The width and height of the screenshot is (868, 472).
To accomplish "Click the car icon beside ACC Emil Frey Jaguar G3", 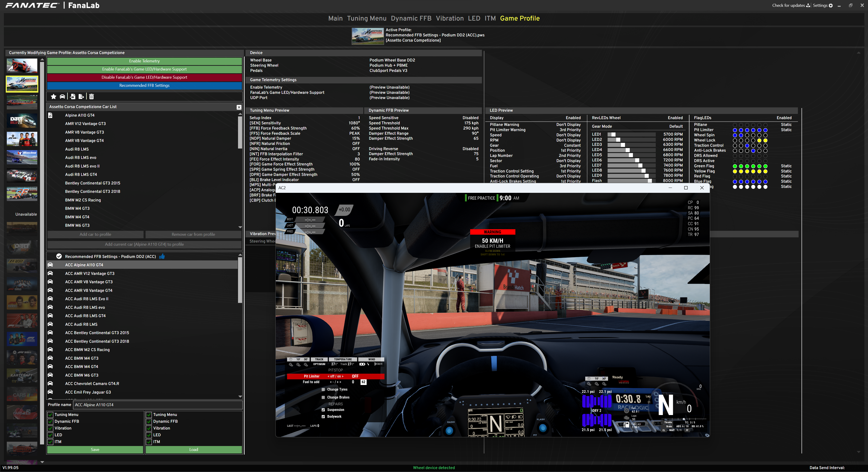I will 50,392.
